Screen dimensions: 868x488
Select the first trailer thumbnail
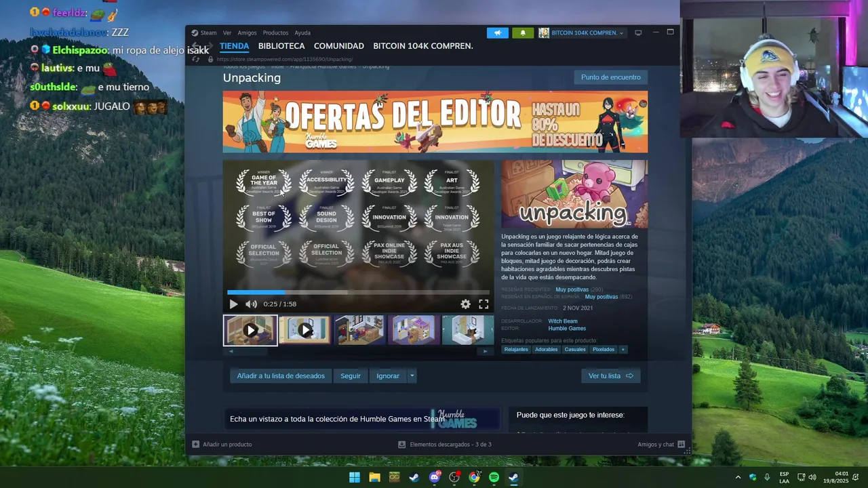[x=250, y=330]
